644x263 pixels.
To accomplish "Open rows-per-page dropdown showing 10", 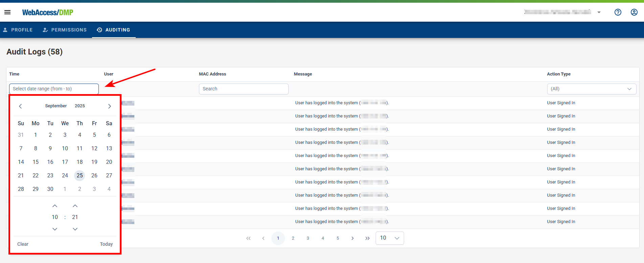I will (390, 238).
